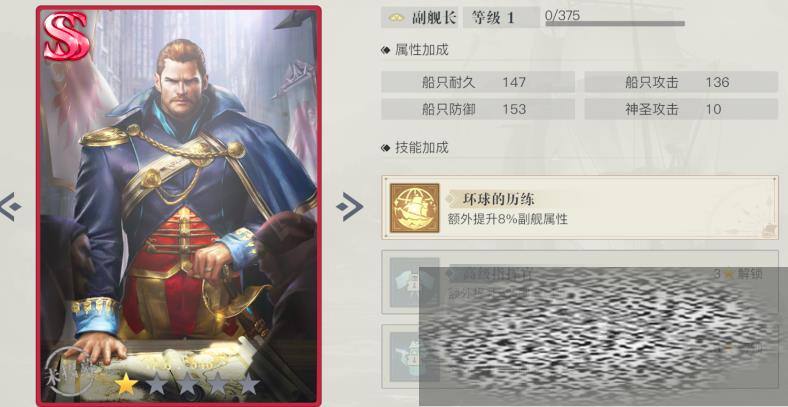
Task: Click the red SS rank badge
Action: 66,36
